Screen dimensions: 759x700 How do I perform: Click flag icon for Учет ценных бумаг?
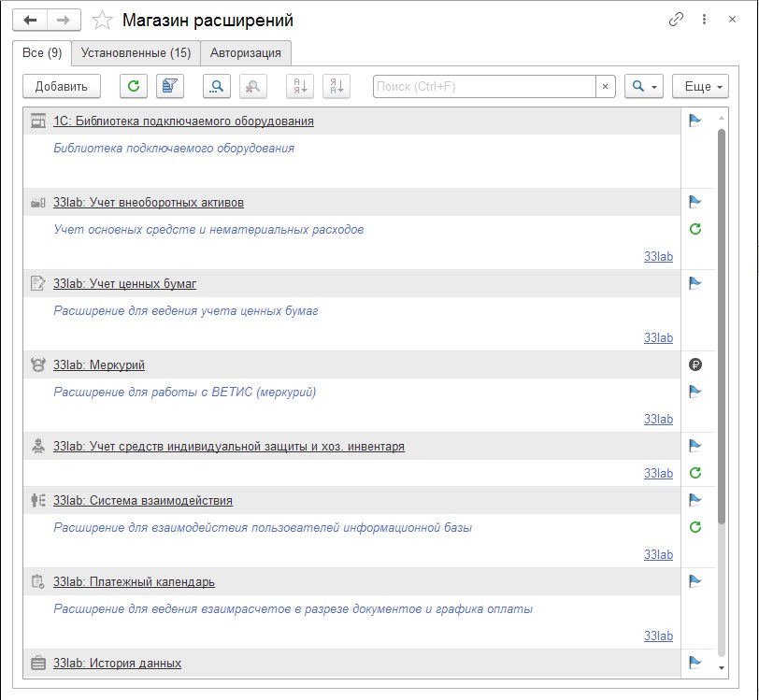click(x=695, y=283)
